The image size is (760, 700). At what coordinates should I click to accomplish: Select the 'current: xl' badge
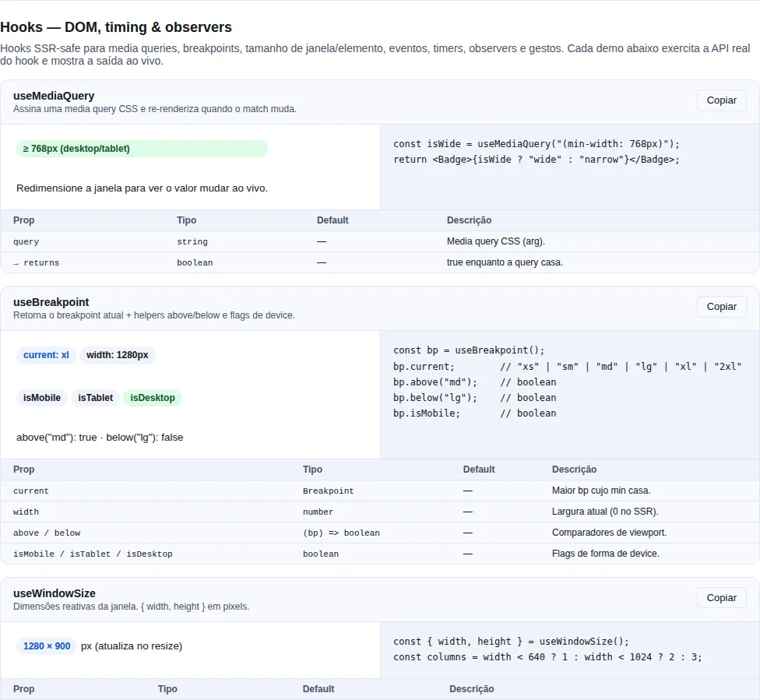46,355
